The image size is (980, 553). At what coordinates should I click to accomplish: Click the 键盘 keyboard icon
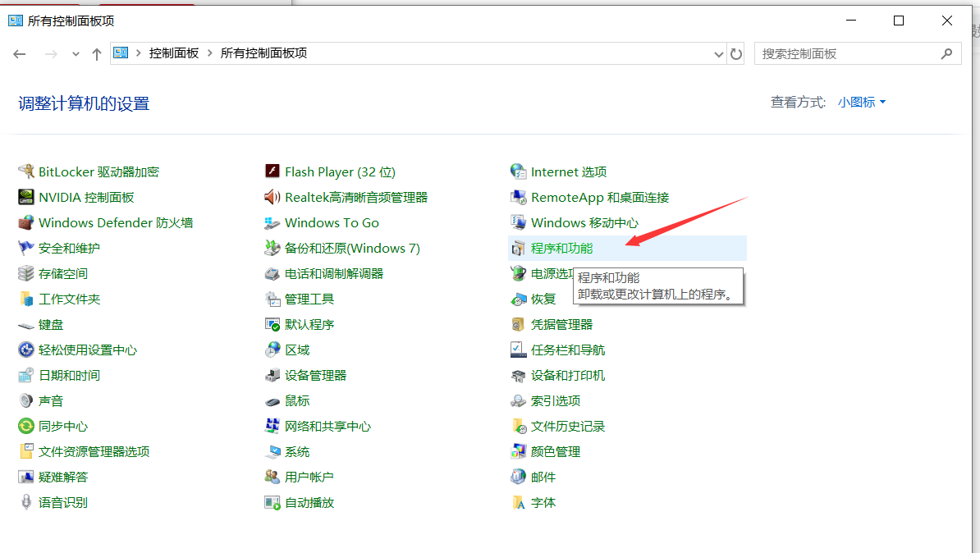pyautogui.click(x=25, y=325)
